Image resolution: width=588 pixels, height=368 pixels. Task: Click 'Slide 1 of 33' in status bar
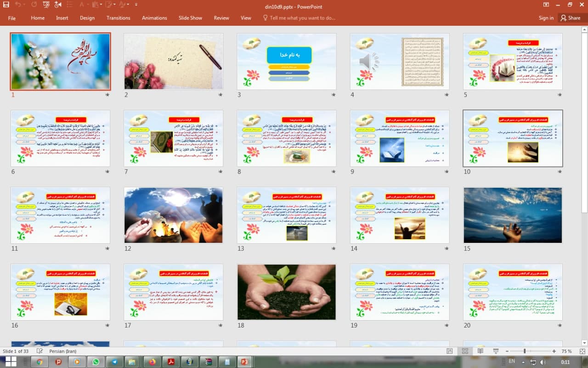(16, 351)
